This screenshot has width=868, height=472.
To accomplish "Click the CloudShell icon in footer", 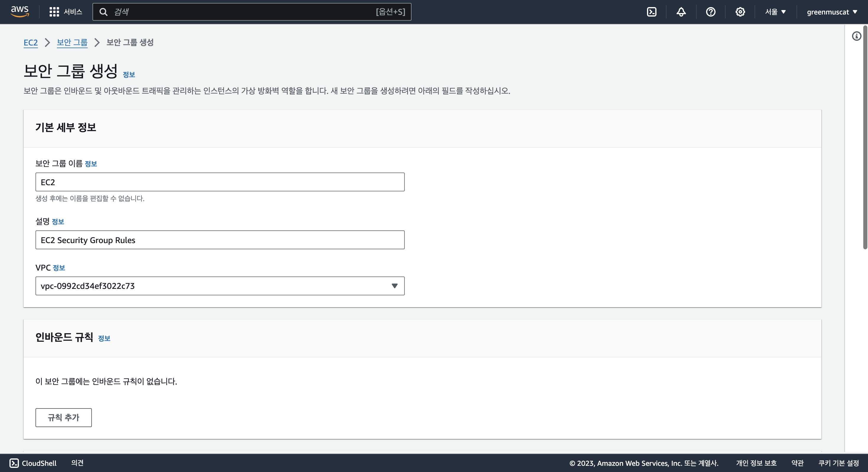I will [x=14, y=463].
